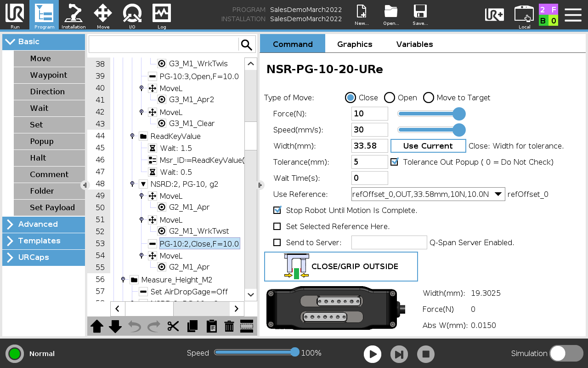Open the Move screen icon
Screen dimensions: 588x368
pos(103,15)
